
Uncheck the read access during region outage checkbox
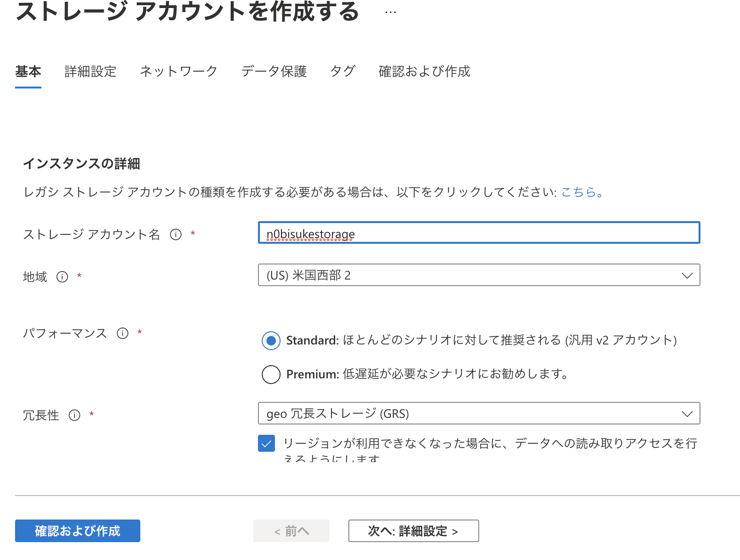[x=266, y=443]
